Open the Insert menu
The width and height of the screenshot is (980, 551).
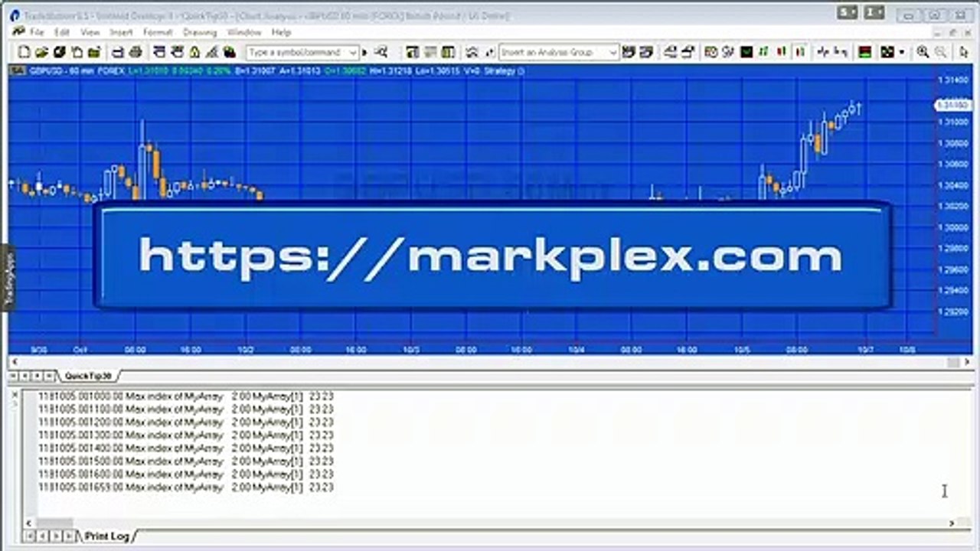pyautogui.click(x=121, y=32)
